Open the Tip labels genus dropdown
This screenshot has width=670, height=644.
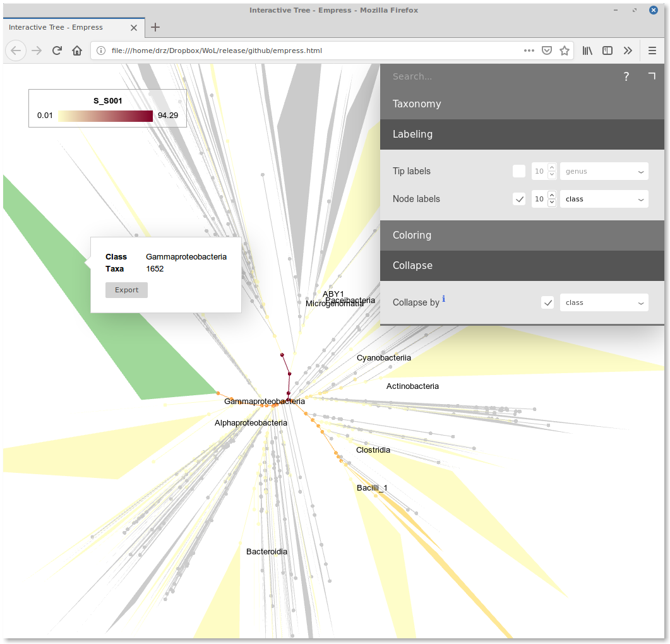tap(604, 171)
